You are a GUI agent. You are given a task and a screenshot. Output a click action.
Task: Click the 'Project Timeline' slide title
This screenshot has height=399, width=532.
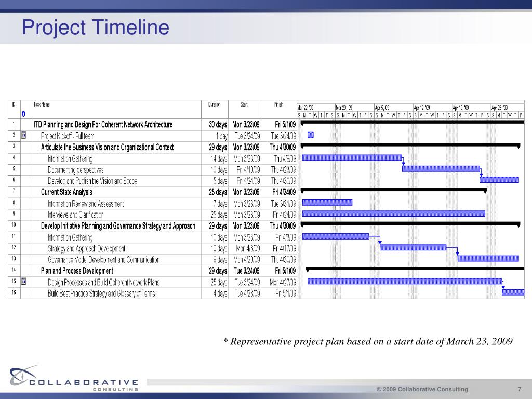click(x=96, y=27)
